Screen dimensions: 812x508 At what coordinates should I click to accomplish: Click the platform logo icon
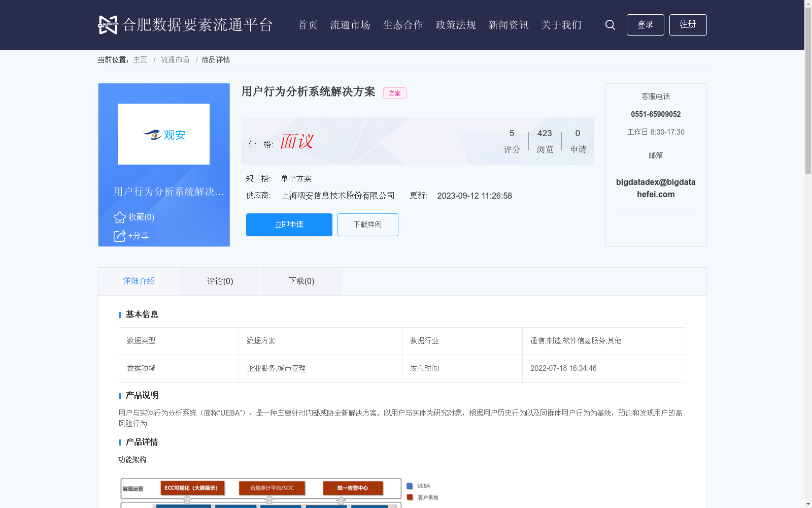pyautogui.click(x=108, y=25)
